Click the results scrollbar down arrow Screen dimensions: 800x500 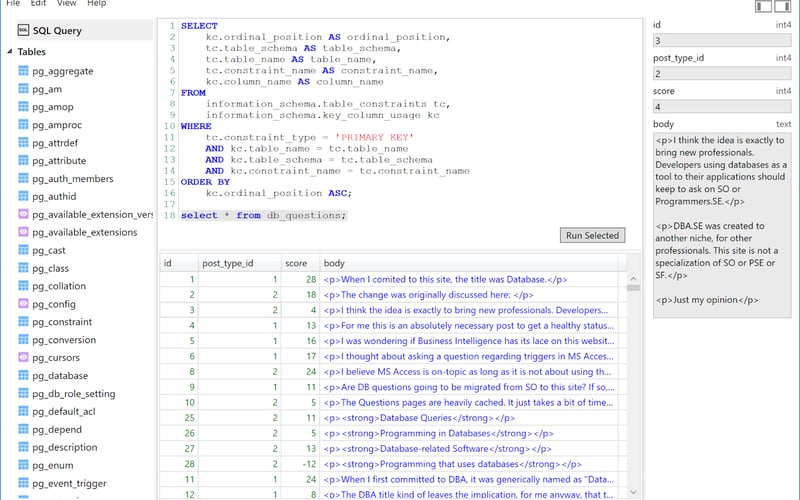coord(633,492)
